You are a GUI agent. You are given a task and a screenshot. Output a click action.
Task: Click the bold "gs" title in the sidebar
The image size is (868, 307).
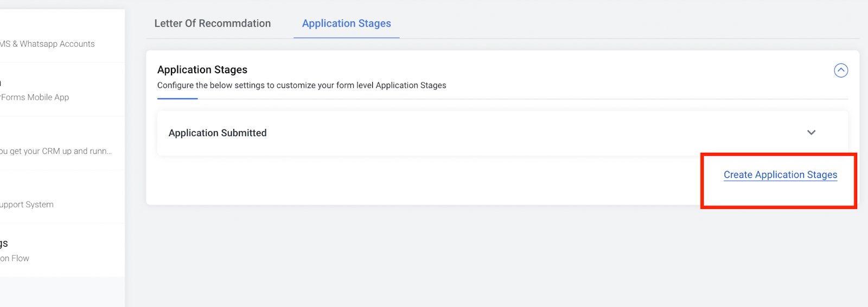click(4, 244)
